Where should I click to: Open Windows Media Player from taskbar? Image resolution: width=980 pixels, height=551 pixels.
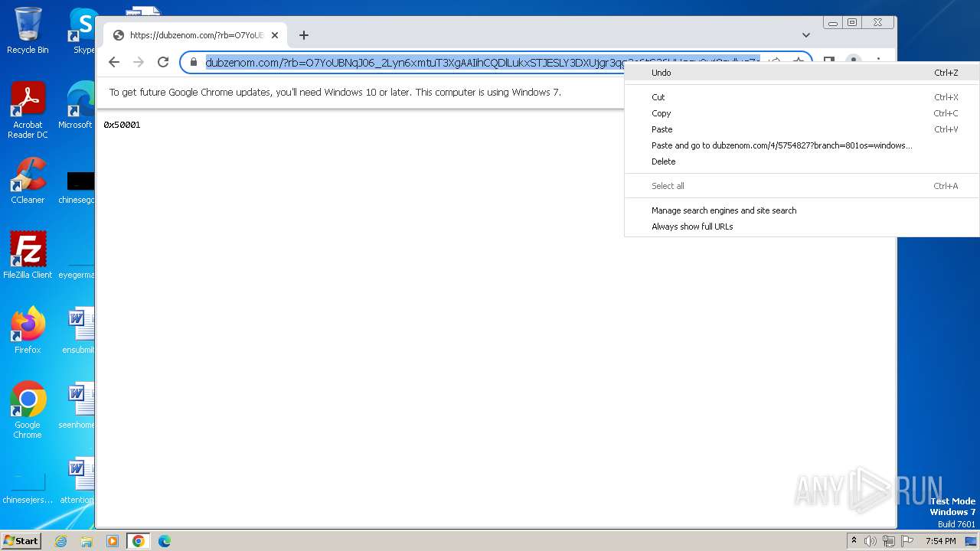coord(113,541)
